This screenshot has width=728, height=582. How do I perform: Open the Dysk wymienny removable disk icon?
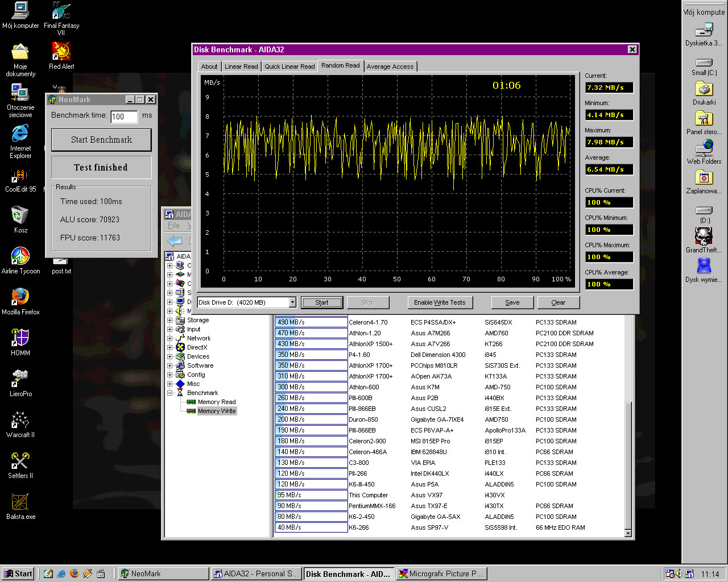coord(704,270)
